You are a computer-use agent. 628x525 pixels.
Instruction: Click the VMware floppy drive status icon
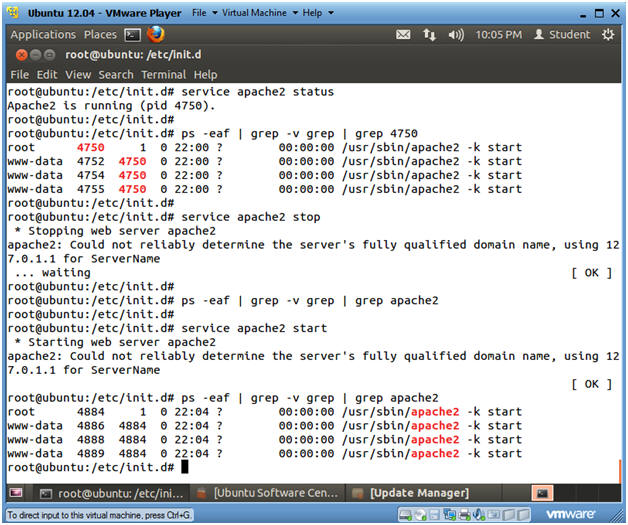435,515
